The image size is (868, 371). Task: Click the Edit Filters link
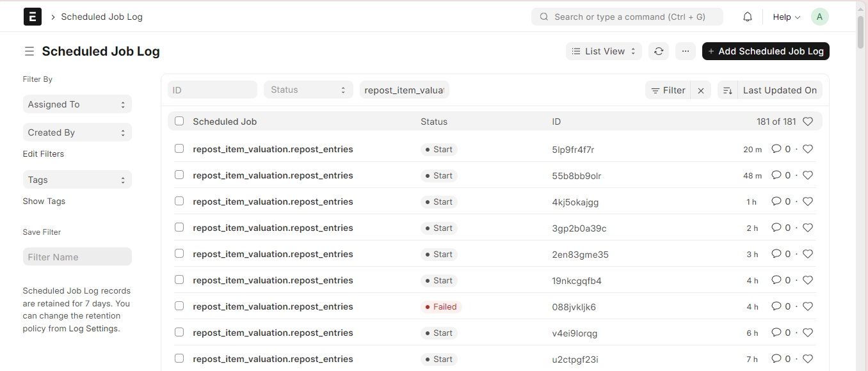pyautogui.click(x=44, y=154)
